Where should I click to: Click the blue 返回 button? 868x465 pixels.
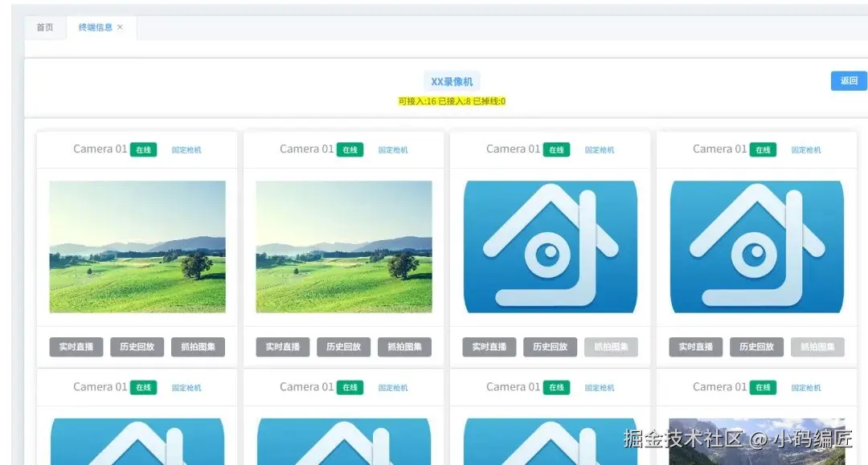[849, 81]
